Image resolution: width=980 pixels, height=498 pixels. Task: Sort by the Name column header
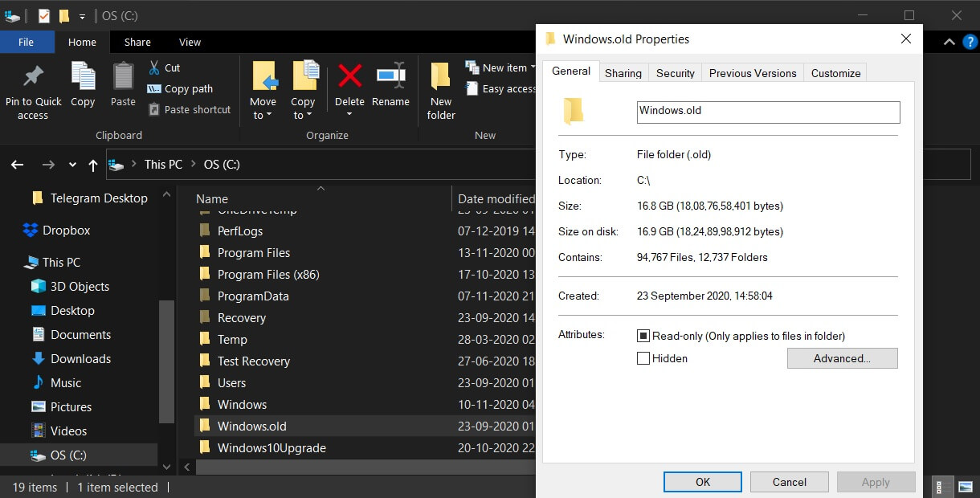tap(212, 198)
